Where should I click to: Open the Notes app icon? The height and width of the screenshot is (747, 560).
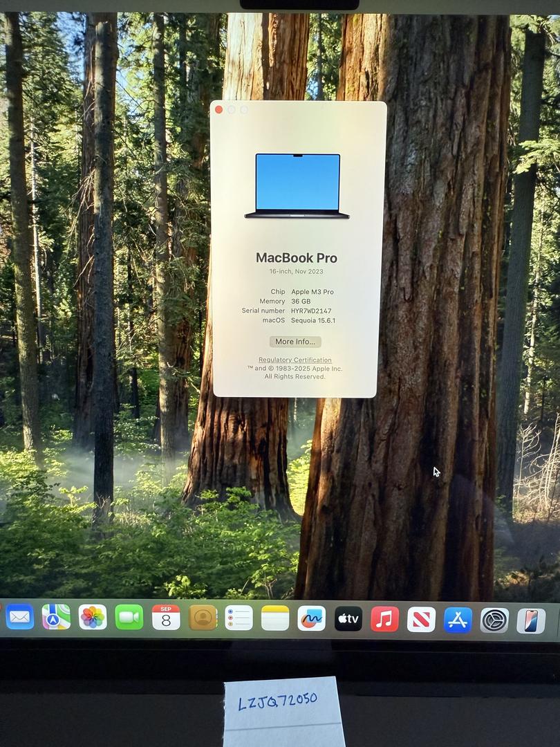pyautogui.click(x=275, y=618)
